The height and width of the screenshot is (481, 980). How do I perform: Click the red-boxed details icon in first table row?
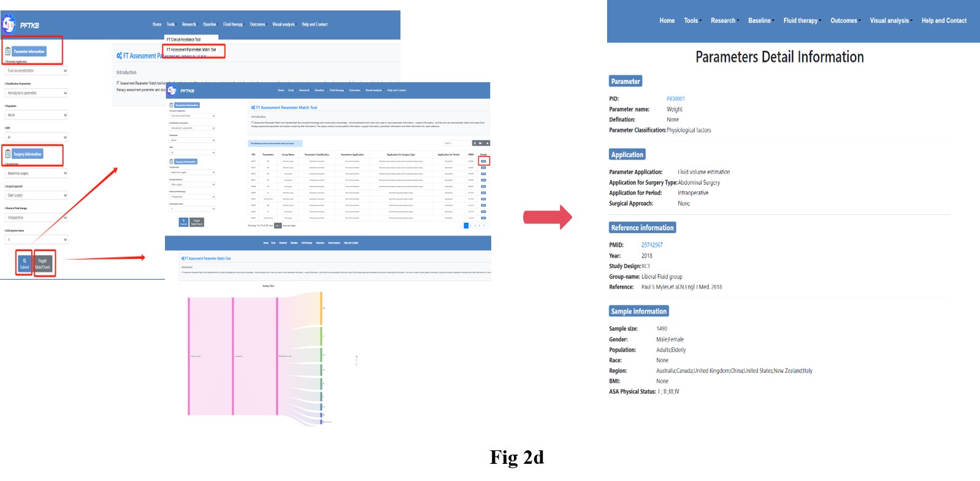click(483, 161)
